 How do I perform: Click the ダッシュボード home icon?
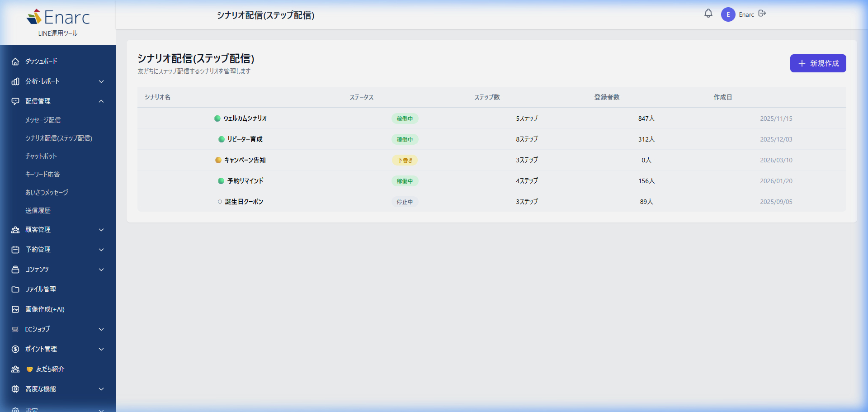click(x=15, y=62)
